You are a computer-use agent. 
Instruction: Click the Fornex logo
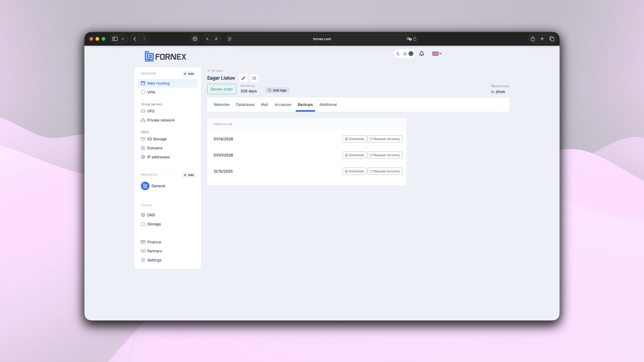[x=165, y=56]
